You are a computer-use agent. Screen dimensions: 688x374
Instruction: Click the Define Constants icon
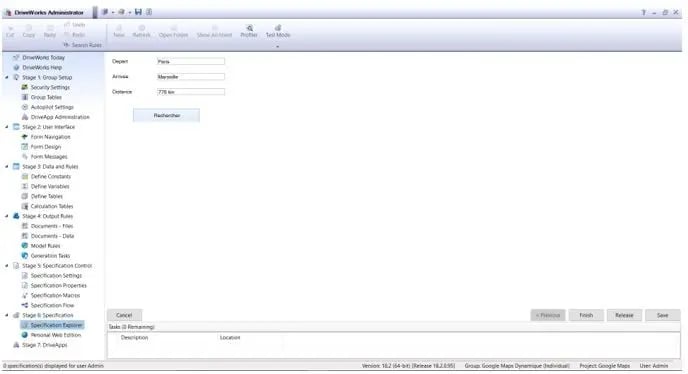[25, 176]
